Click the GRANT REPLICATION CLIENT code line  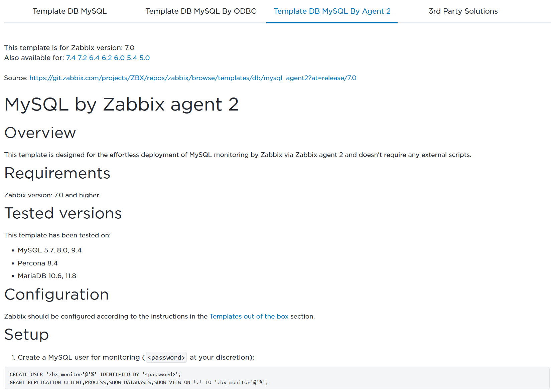[x=139, y=382]
